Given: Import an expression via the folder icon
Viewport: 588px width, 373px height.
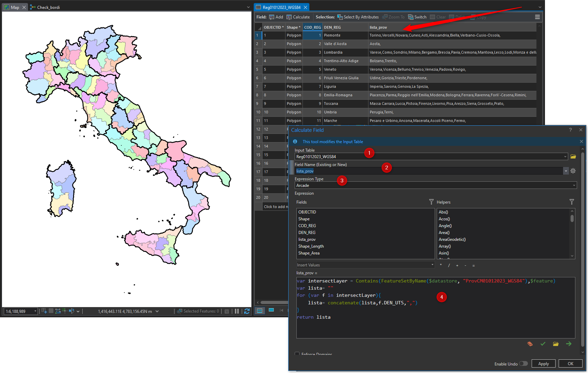Looking at the screenshot, I should click(556, 344).
